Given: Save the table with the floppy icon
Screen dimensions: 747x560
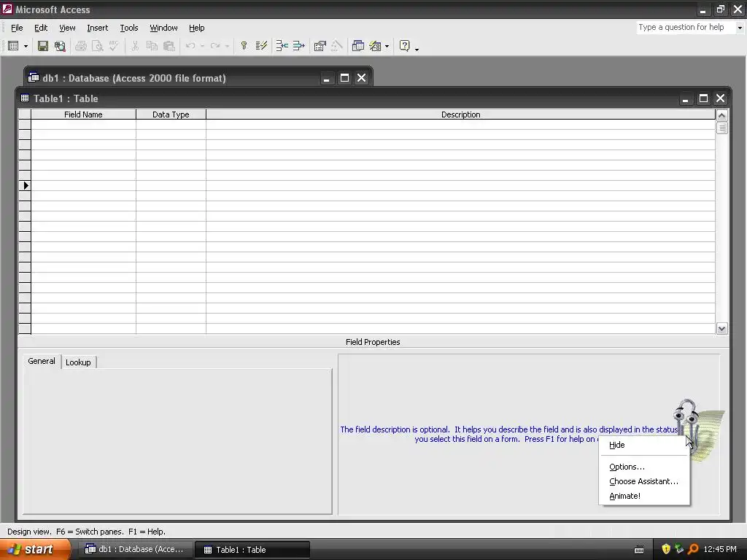Looking at the screenshot, I should [43, 46].
